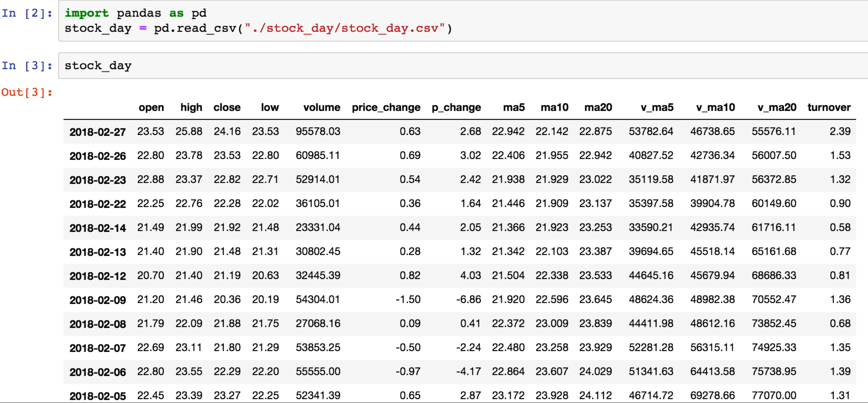This screenshot has height=403, width=868.
Task: Click the high value 25.88
Action: (x=189, y=131)
